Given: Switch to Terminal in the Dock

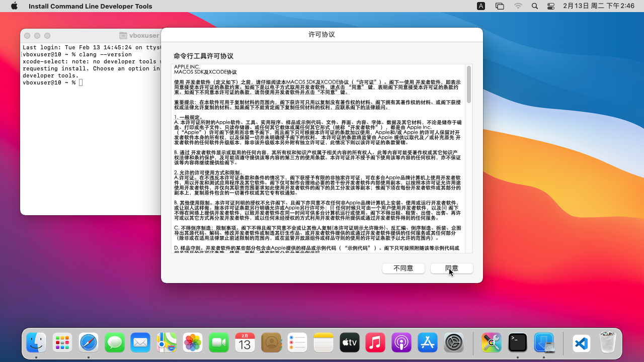Looking at the screenshot, I should click(518, 343).
